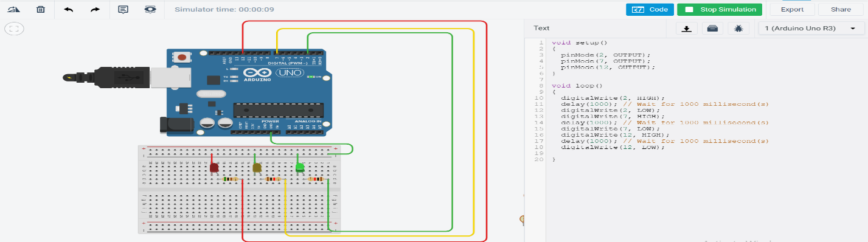Select resistor under the yellow LED
This screenshot has height=242, width=868.
pyautogui.click(x=273, y=179)
